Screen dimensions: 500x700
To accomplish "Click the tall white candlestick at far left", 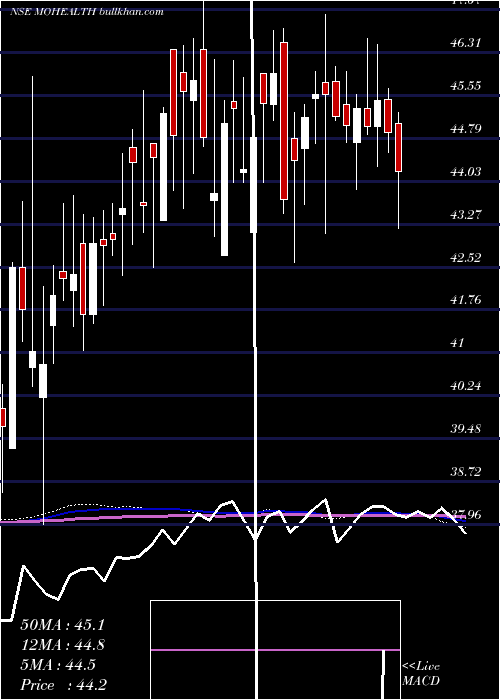I will (12, 358).
